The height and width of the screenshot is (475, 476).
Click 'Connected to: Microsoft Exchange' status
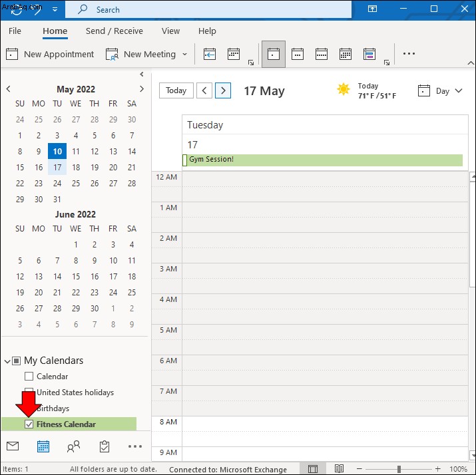(x=228, y=470)
